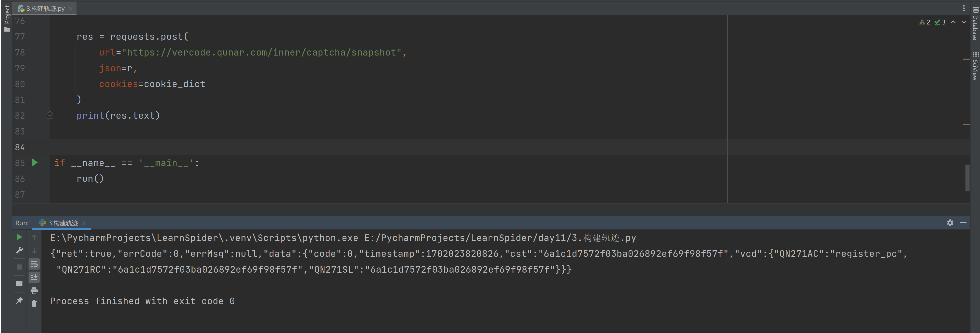Click the python.exe command line in console
Screen dimensions: 980x333
pos(343,238)
